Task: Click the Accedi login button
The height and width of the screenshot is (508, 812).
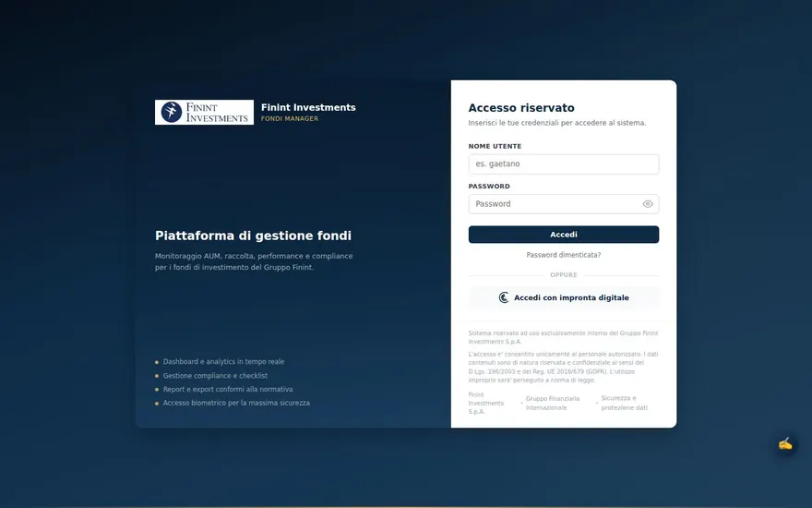Action: click(x=564, y=235)
